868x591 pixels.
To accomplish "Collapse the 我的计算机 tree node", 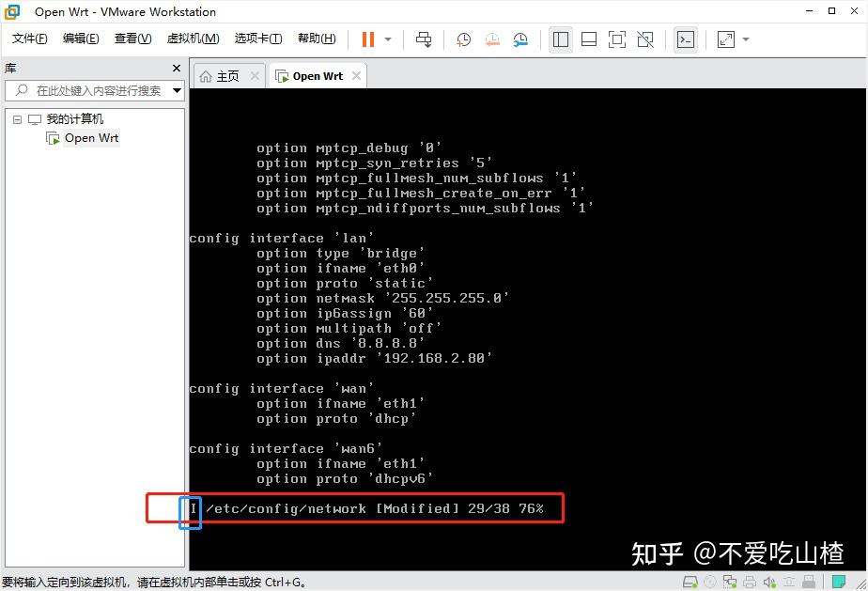I will pyautogui.click(x=16, y=118).
